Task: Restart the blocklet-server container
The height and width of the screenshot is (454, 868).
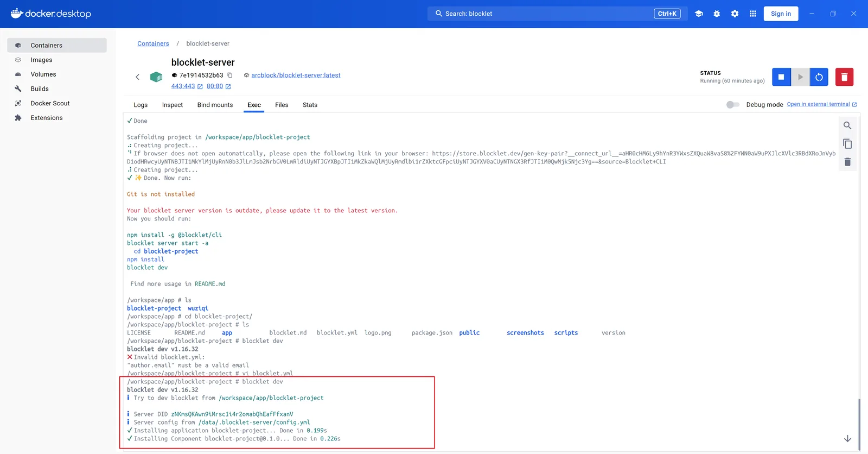Action: coord(819,77)
